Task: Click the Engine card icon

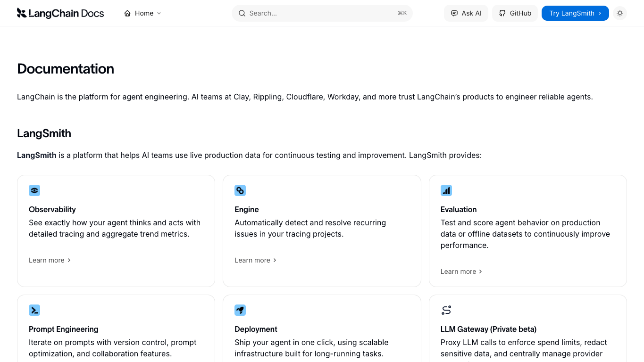Action: (240, 190)
